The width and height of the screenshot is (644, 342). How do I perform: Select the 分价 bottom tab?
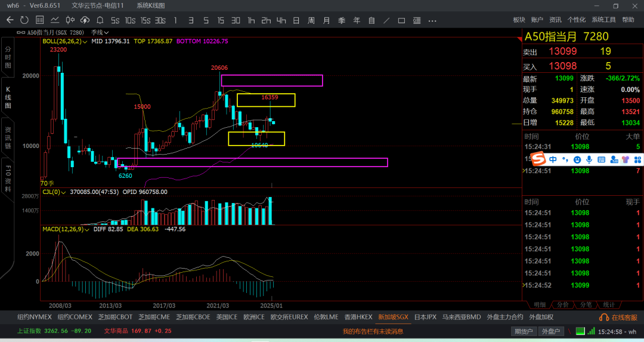(563, 304)
